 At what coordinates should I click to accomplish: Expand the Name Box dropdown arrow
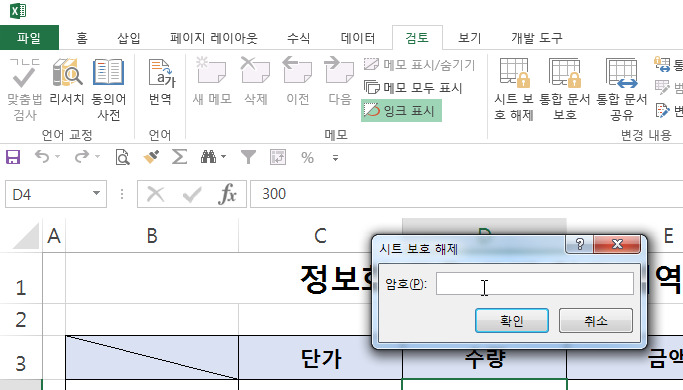tap(97, 193)
